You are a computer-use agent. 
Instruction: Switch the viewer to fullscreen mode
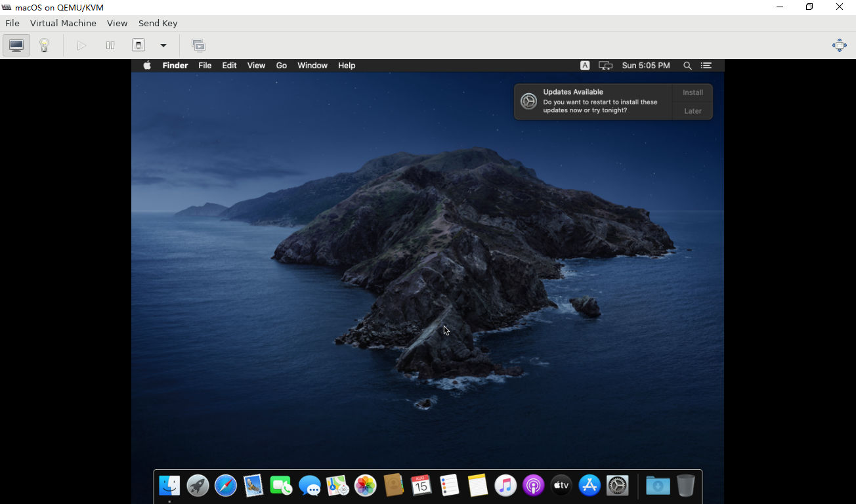pos(839,45)
